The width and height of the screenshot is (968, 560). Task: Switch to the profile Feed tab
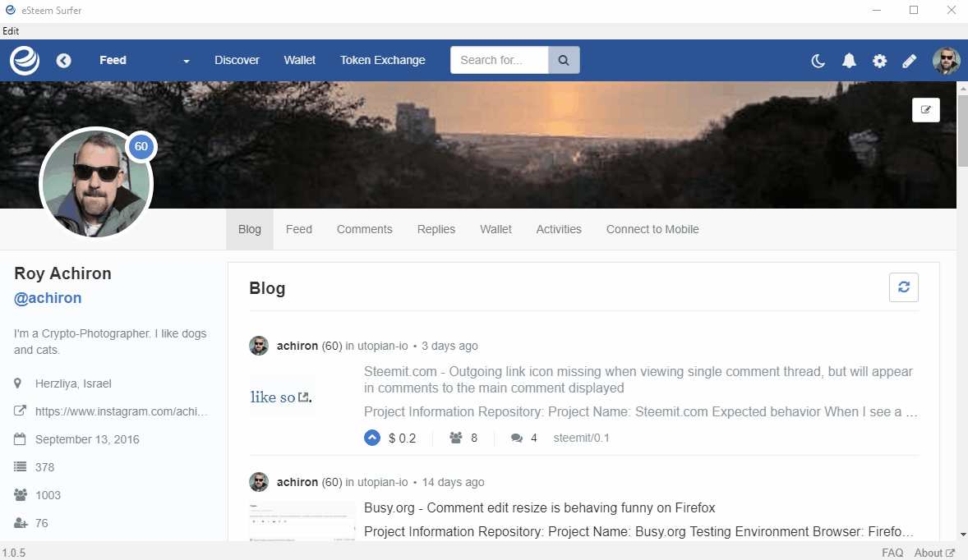[299, 229]
